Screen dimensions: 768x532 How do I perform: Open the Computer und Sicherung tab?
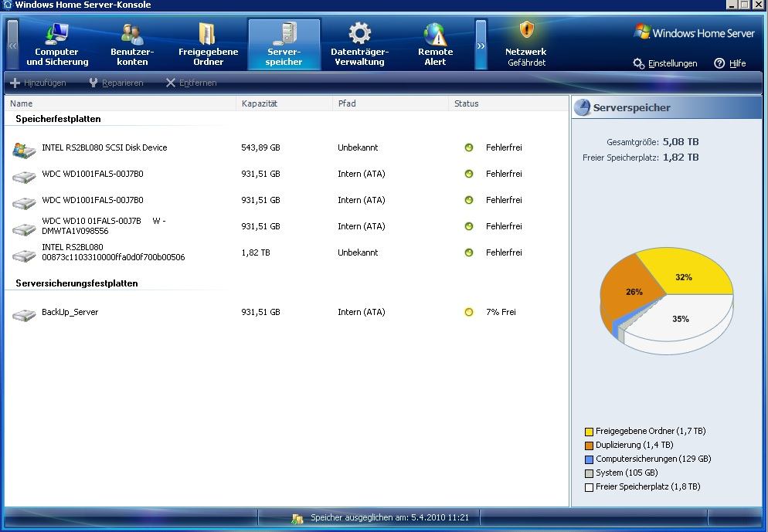click(x=57, y=45)
